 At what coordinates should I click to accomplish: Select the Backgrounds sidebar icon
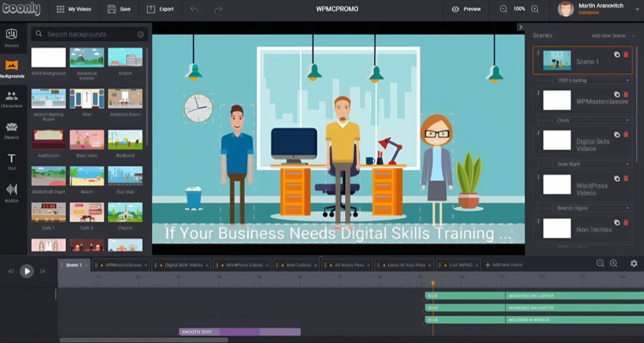pyautogui.click(x=12, y=68)
